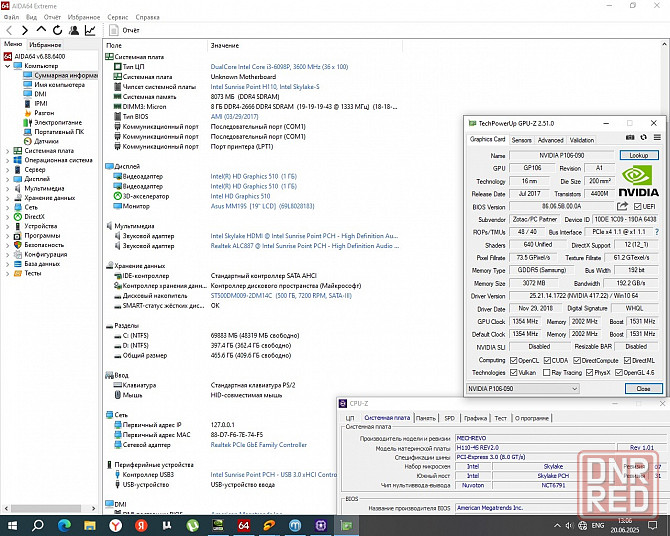Open Intel HD Graphics 510 3D accelerator link
The image size is (670, 536).
click(240, 196)
